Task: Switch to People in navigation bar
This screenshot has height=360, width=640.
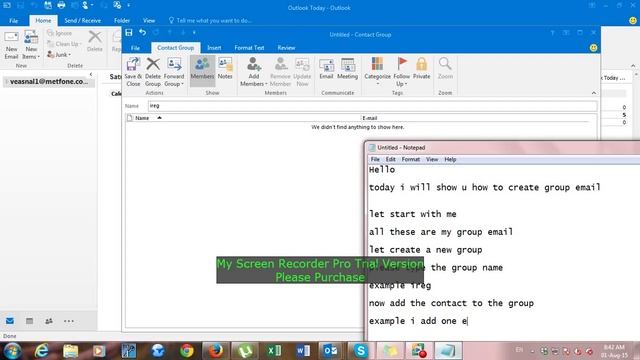Action: 49,321
